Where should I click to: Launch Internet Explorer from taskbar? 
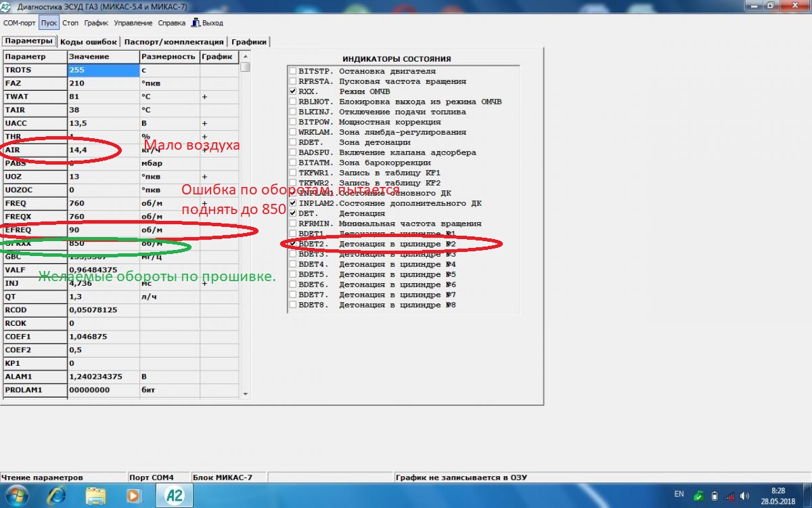[x=56, y=496]
